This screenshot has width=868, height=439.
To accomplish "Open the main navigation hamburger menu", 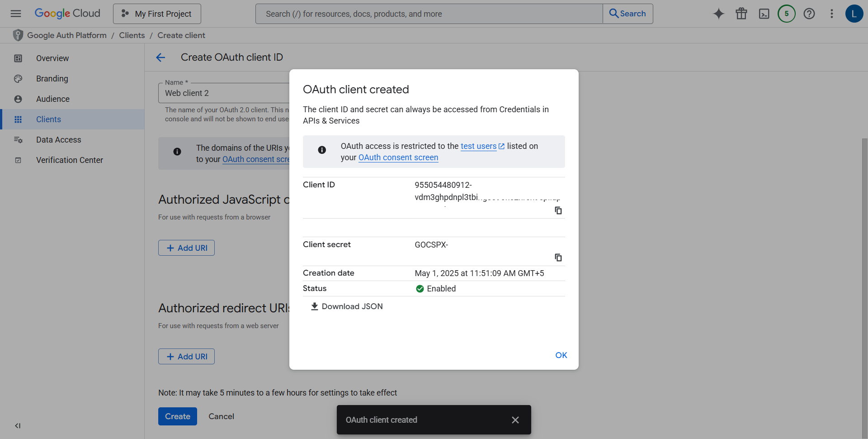I will coord(16,14).
